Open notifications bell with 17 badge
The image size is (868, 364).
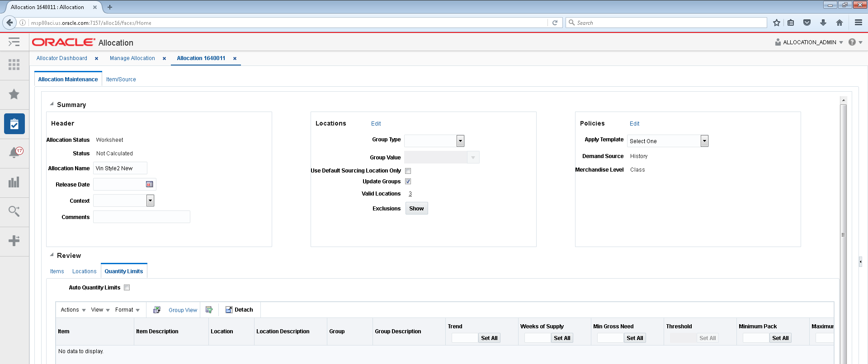[15, 153]
